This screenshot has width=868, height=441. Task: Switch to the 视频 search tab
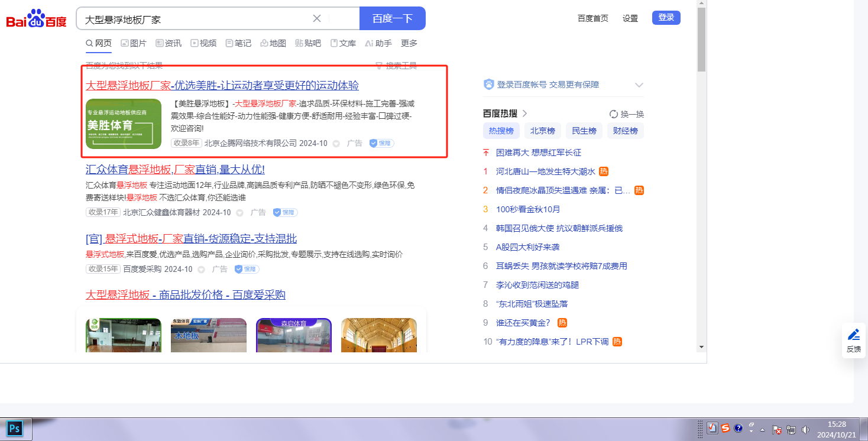point(203,43)
